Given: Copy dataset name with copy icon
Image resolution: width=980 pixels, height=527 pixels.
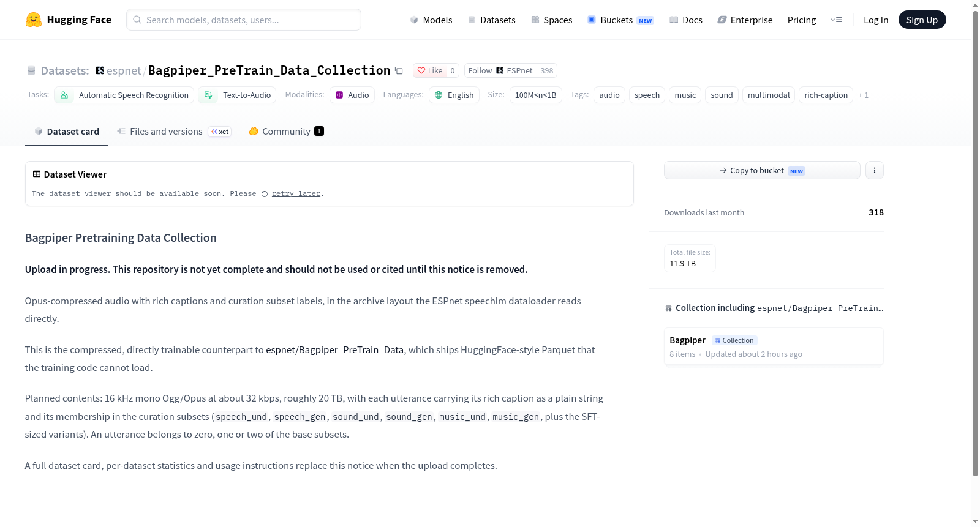Looking at the screenshot, I should coord(399,70).
